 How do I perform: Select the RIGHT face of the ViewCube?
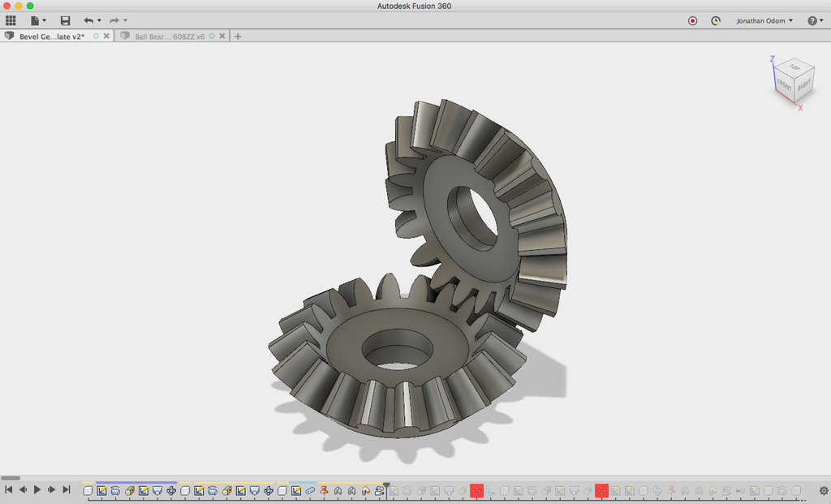[804, 84]
